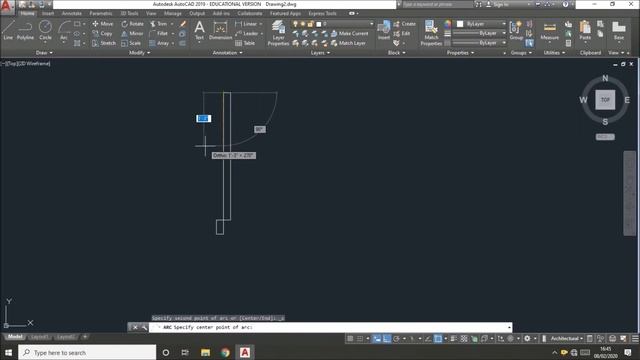
Task: Choose the Stretch command
Action: (x=104, y=43)
